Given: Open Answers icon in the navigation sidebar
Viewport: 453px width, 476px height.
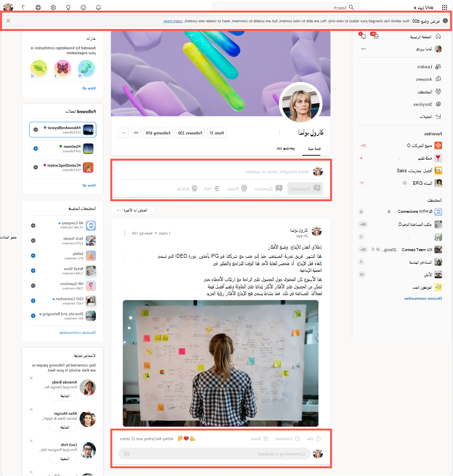Looking at the screenshot, I should tap(438, 79).
